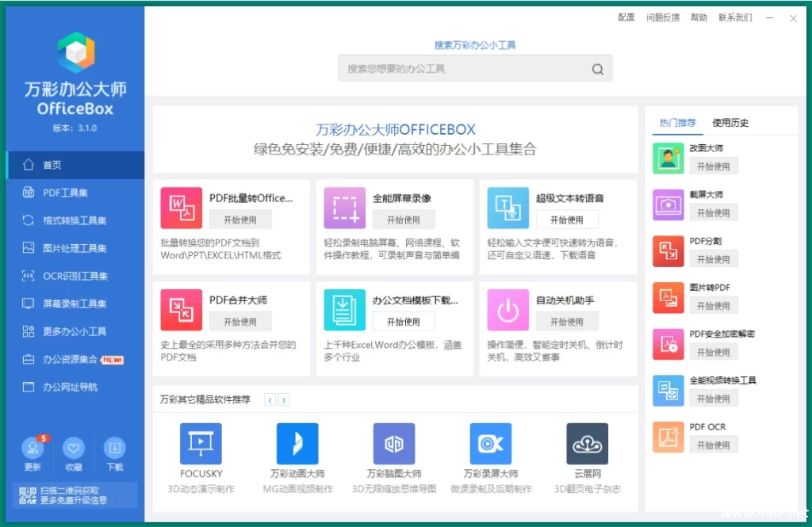Click the PDF合并大师 merge tool icon
The width and height of the screenshot is (812, 527).
click(182, 310)
